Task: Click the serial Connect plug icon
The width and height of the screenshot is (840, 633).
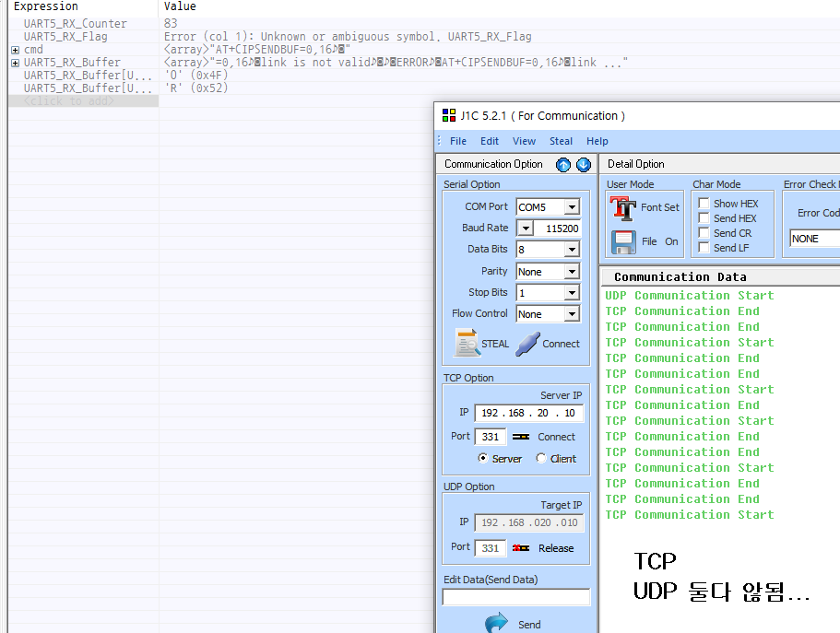Action: [527, 344]
